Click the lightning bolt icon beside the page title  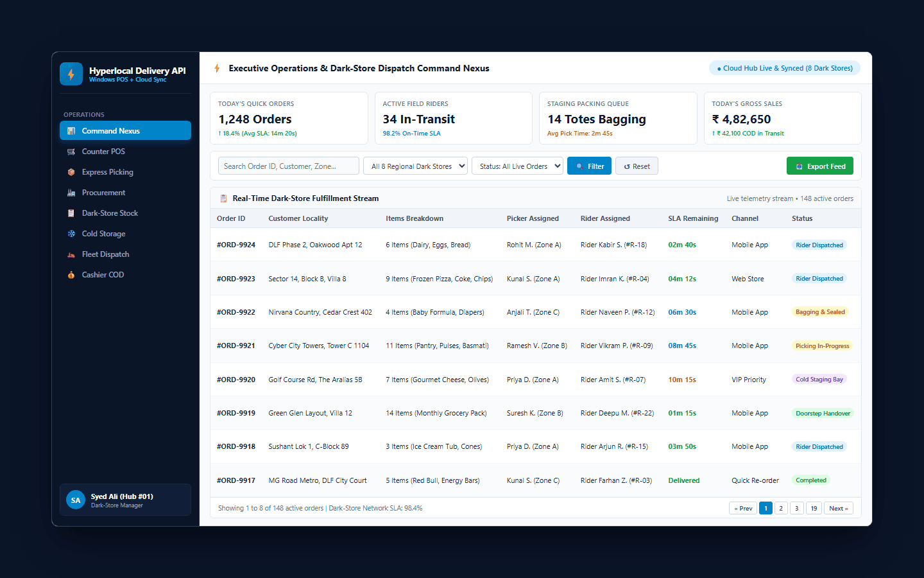click(217, 68)
